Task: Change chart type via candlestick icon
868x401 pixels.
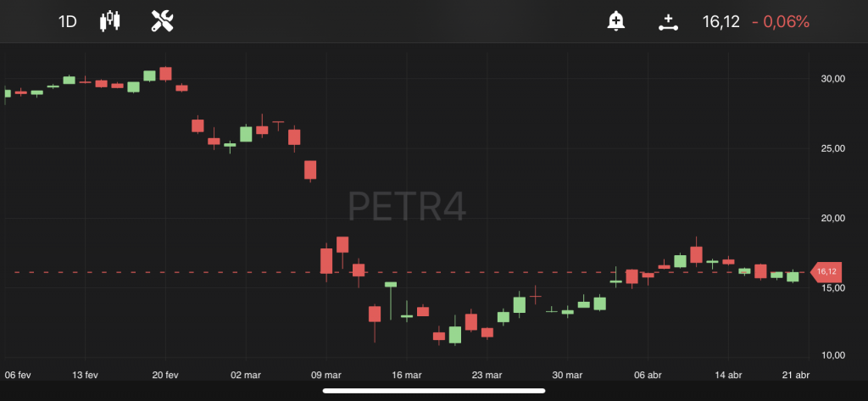Action: (x=109, y=21)
